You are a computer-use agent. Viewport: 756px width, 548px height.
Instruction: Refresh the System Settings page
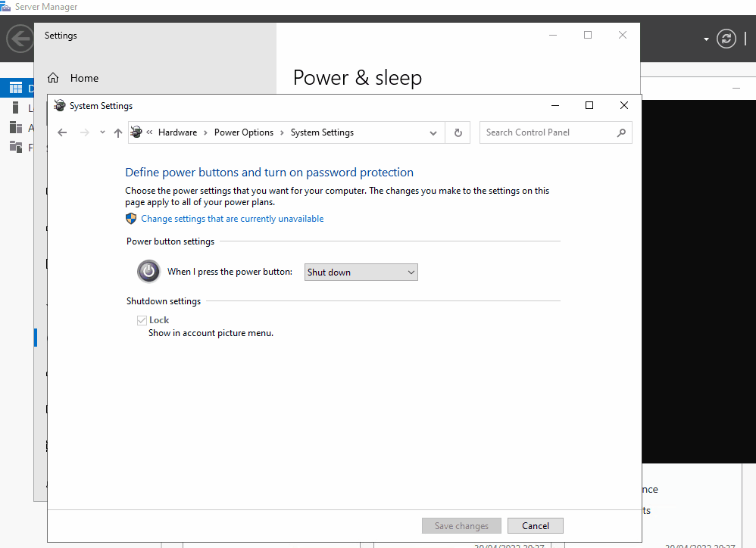[x=458, y=132]
